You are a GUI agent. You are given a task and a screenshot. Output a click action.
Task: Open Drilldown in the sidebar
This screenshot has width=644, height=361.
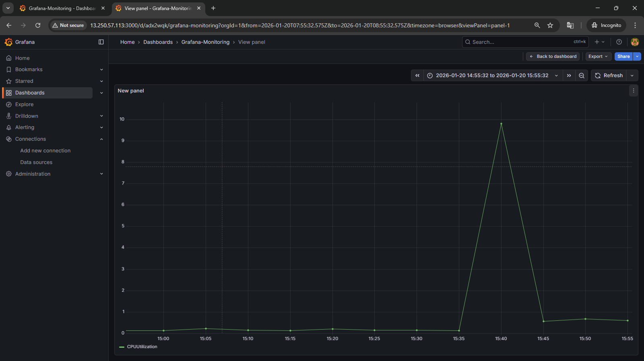27,116
